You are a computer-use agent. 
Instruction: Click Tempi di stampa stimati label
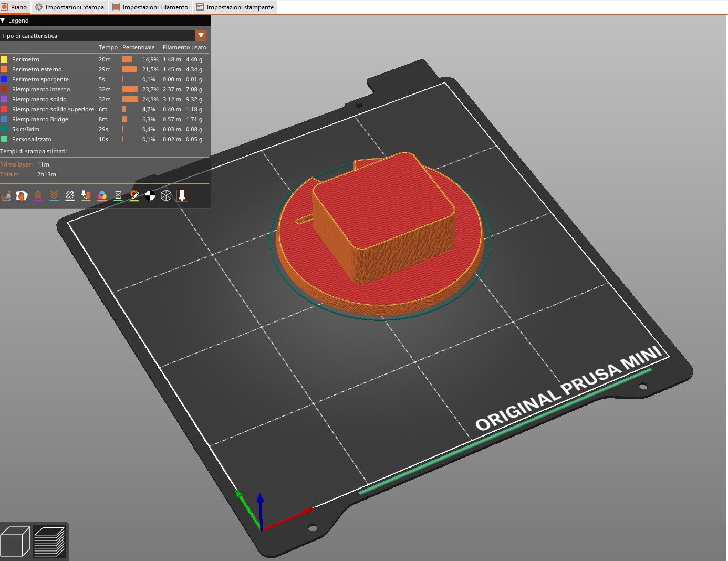click(x=34, y=151)
